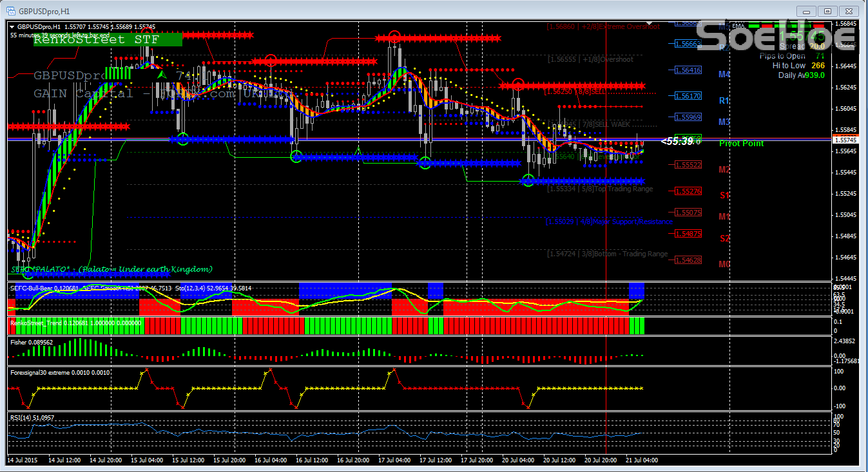The width and height of the screenshot is (868, 472).
Task: Select the RenkoStreet STF green label
Action: pos(108,39)
